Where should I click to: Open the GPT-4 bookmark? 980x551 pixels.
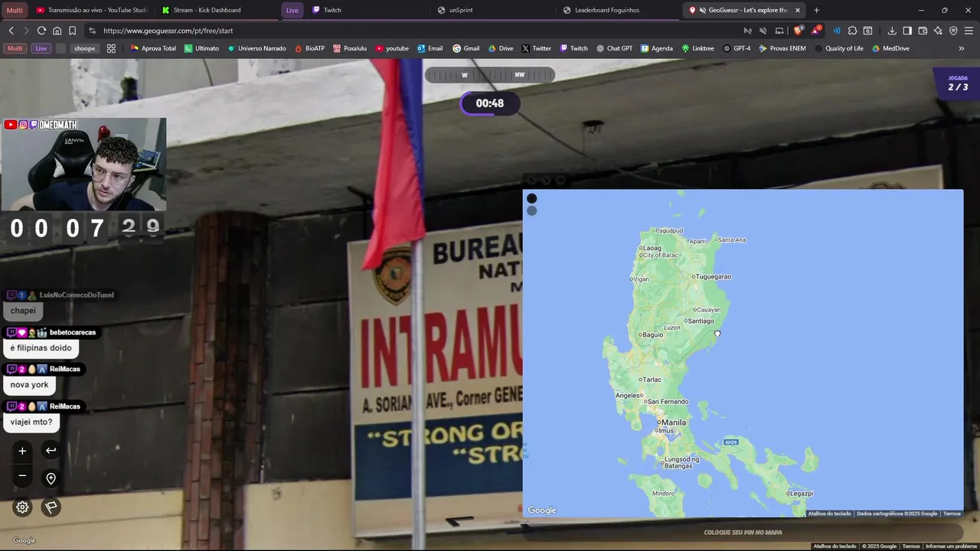pyautogui.click(x=737, y=48)
